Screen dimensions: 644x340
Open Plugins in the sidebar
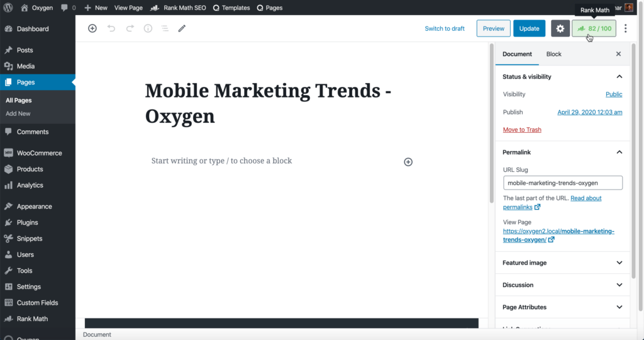pyautogui.click(x=37, y=222)
